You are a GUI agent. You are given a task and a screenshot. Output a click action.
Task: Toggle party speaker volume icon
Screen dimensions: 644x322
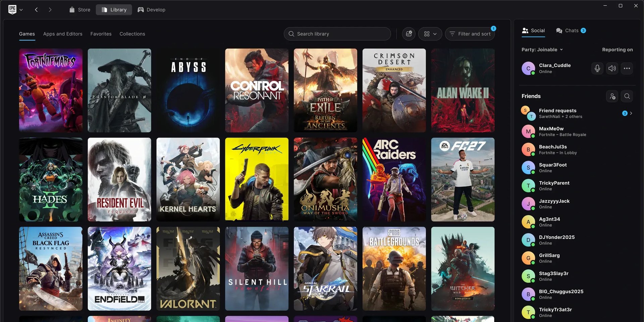coord(612,68)
